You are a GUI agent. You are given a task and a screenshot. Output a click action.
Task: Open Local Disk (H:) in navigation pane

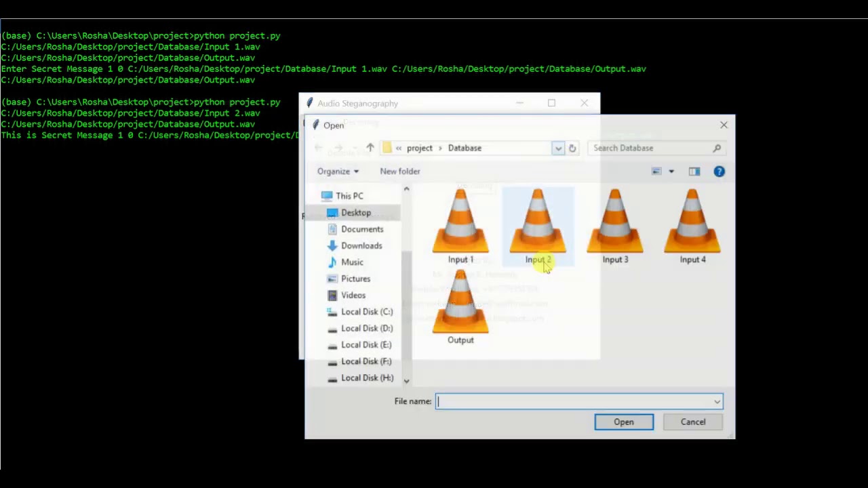click(x=360, y=378)
